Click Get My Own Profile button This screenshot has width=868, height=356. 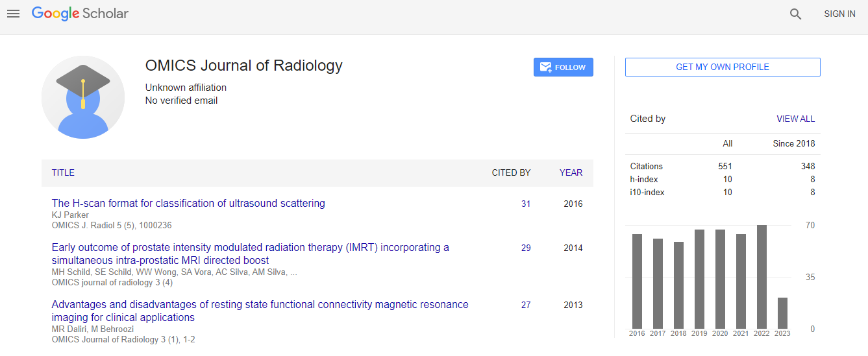click(x=722, y=67)
